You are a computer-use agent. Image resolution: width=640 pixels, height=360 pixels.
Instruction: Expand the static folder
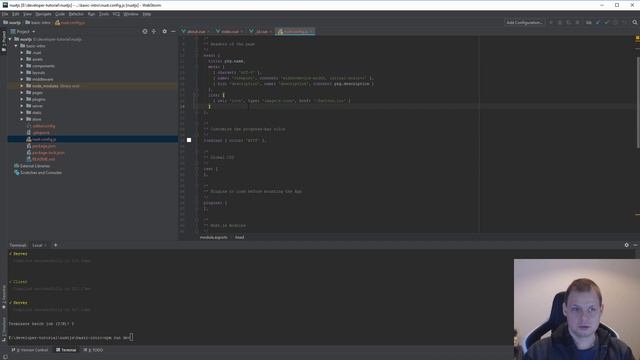coord(22,113)
